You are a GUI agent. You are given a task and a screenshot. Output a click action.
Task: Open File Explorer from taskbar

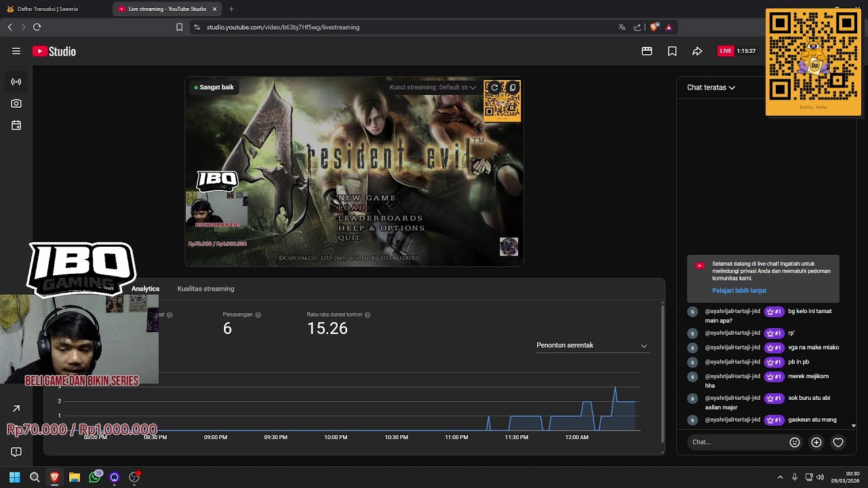coord(75,477)
